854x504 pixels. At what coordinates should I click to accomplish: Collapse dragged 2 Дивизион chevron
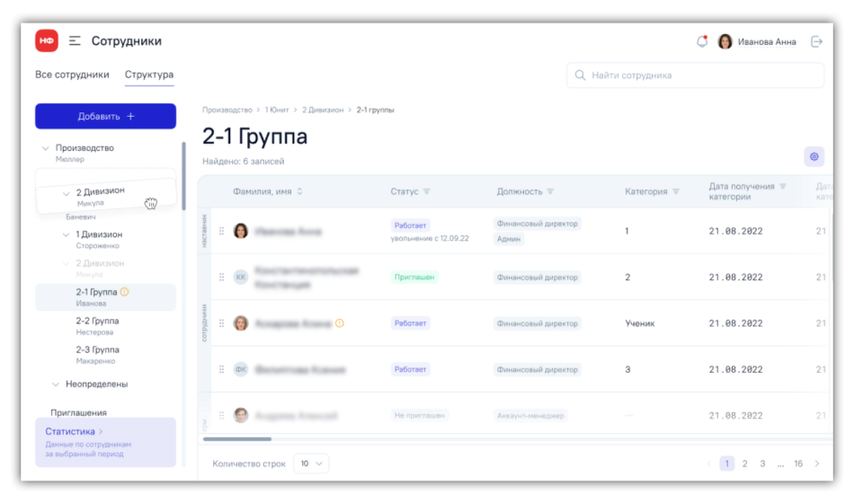pyautogui.click(x=66, y=194)
